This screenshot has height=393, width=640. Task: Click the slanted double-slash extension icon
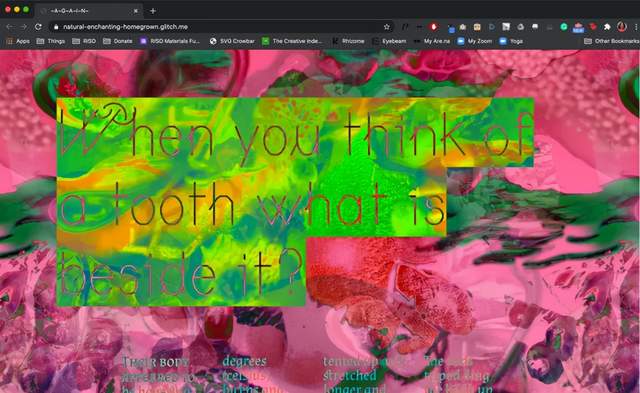[x=404, y=27]
